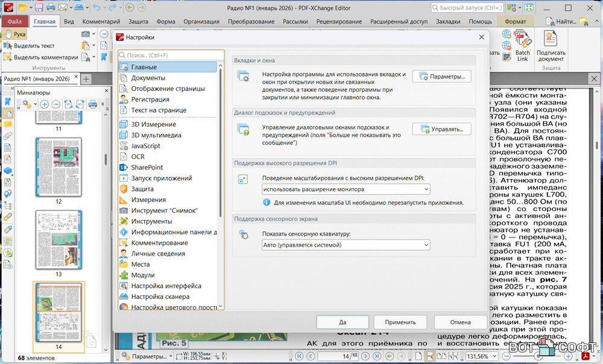The image size is (603, 364).
Task: Click the Batch Link icon in ribbon
Action: (x=522, y=47)
